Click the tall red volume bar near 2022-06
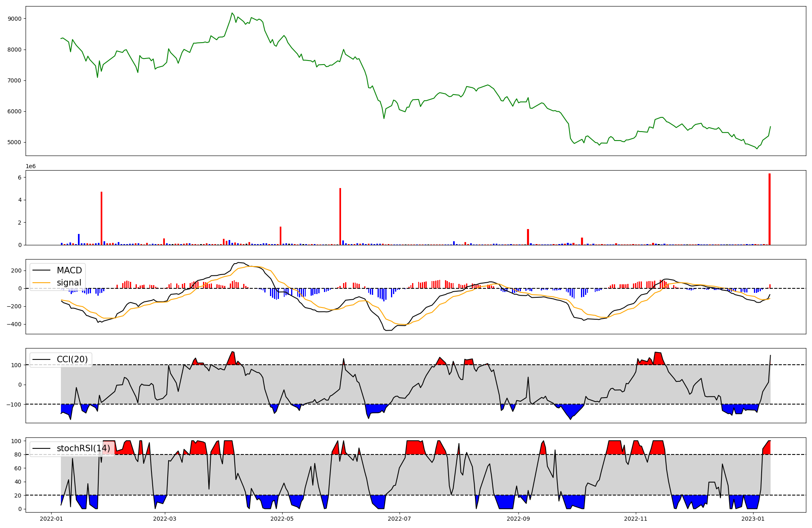 340,216
